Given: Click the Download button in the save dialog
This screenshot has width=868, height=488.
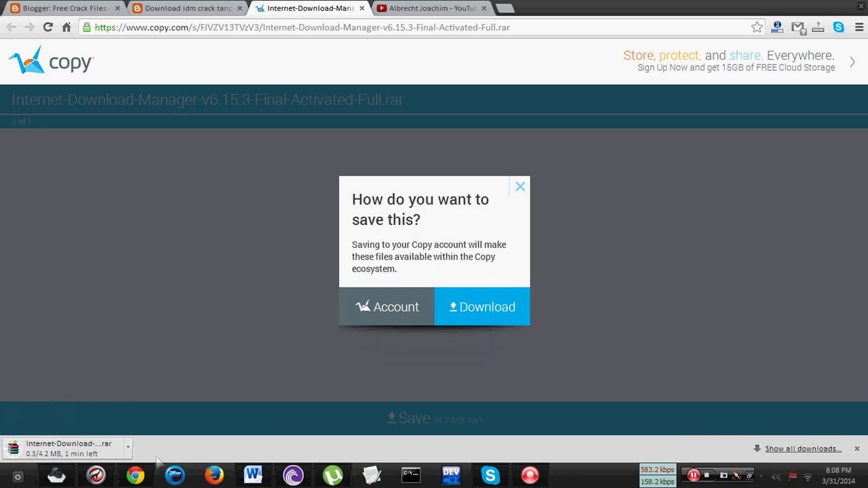Looking at the screenshot, I should [482, 306].
